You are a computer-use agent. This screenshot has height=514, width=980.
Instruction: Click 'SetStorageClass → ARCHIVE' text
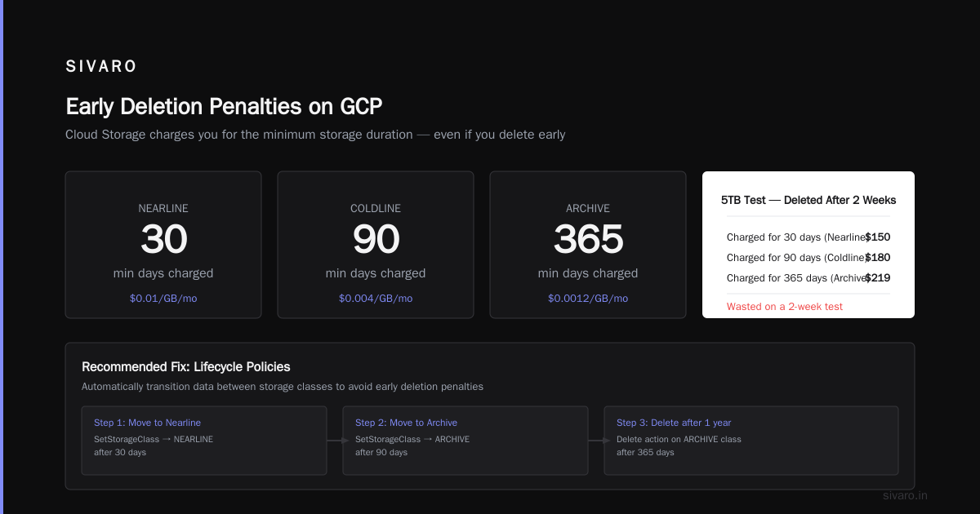coord(412,439)
